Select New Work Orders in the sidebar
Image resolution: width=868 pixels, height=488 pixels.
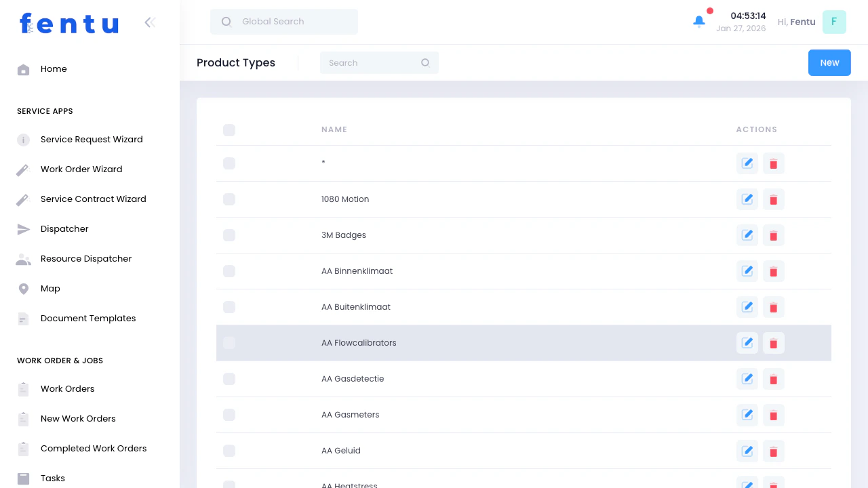coord(77,419)
